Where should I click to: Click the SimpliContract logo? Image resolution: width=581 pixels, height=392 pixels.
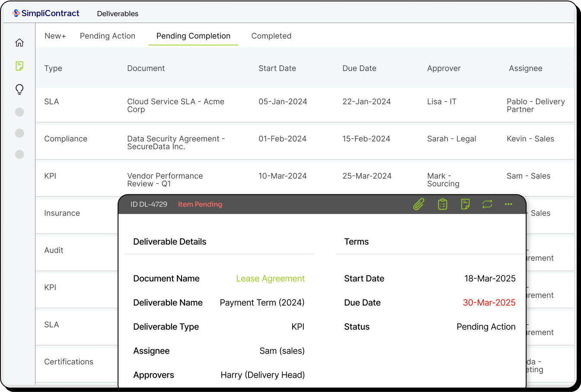[45, 13]
